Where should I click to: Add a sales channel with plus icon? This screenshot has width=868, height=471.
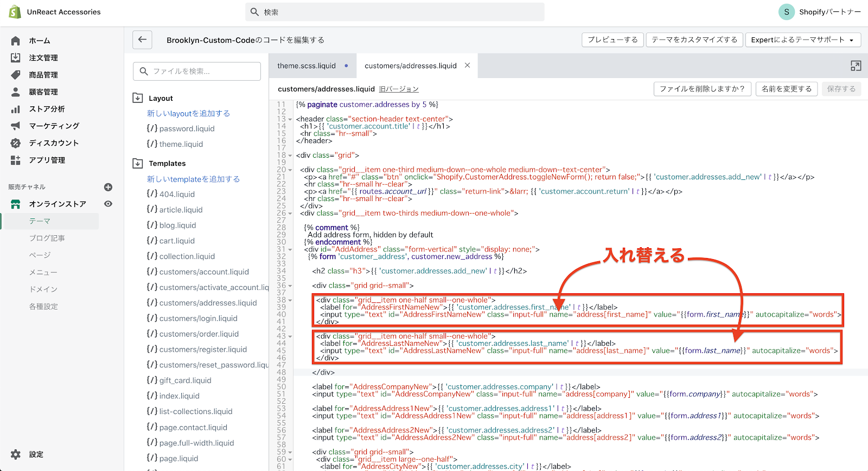[x=108, y=187]
